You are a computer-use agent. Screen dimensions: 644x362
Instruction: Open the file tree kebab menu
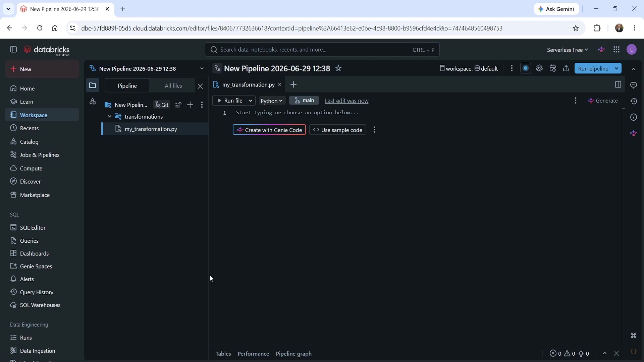(x=202, y=105)
